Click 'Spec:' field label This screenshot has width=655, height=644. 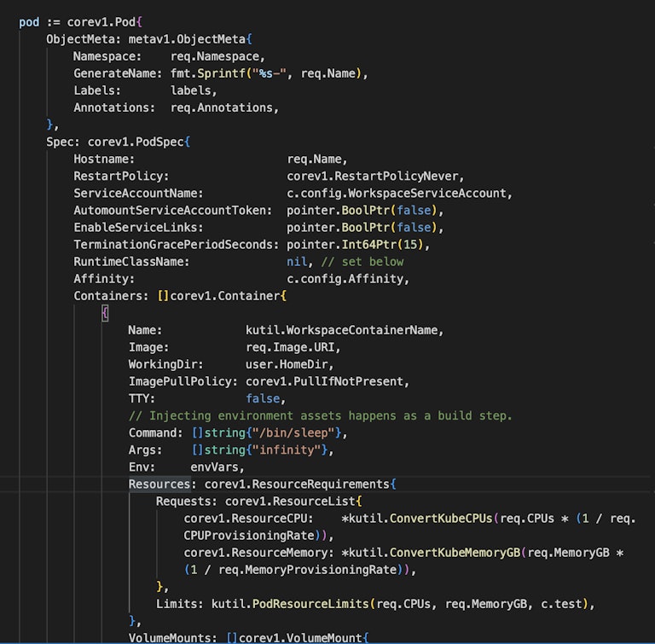[63, 142]
